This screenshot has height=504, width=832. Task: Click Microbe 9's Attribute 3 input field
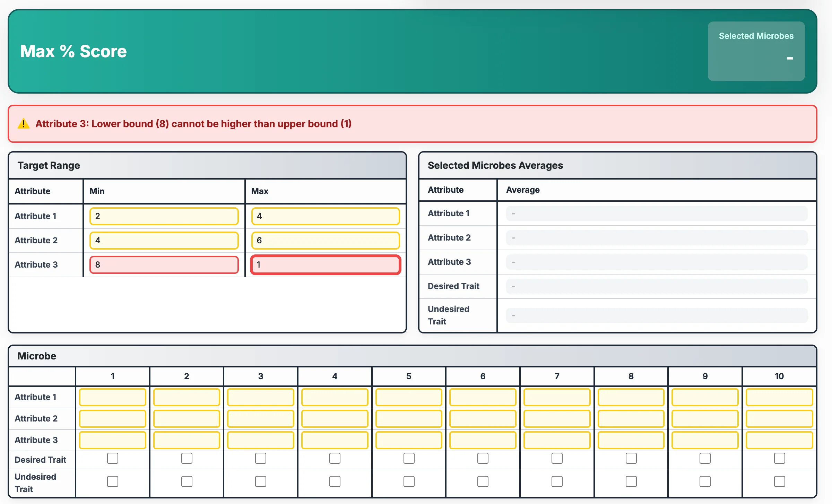click(x=705, y=440)
